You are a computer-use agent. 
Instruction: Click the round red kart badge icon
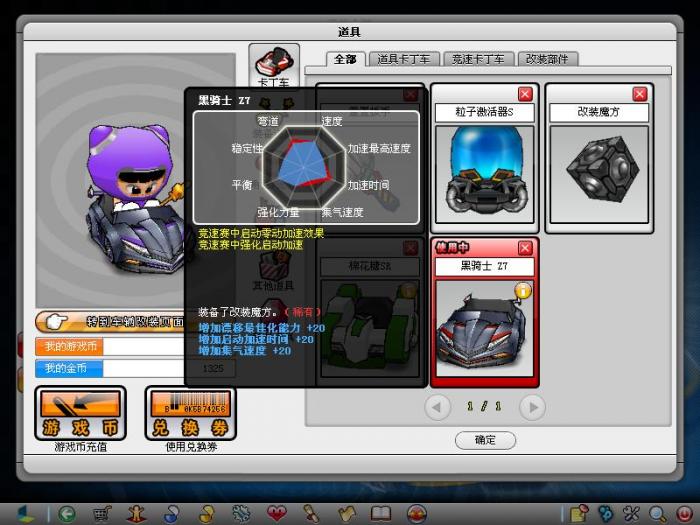click(417, 514)
